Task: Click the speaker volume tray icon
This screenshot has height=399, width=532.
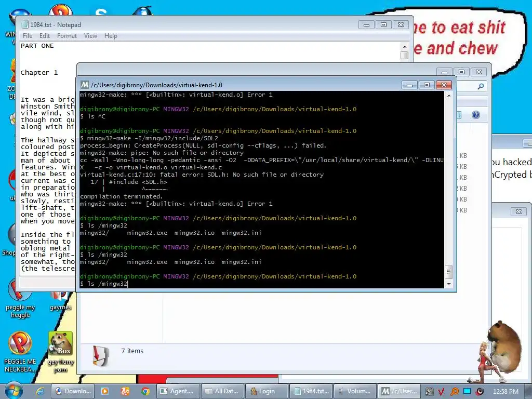Action: 480,392
